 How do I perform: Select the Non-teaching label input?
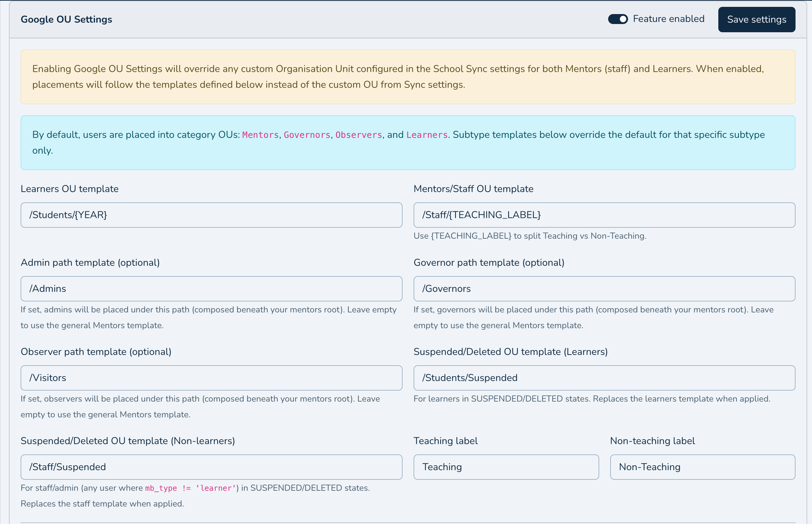point(703,467)
